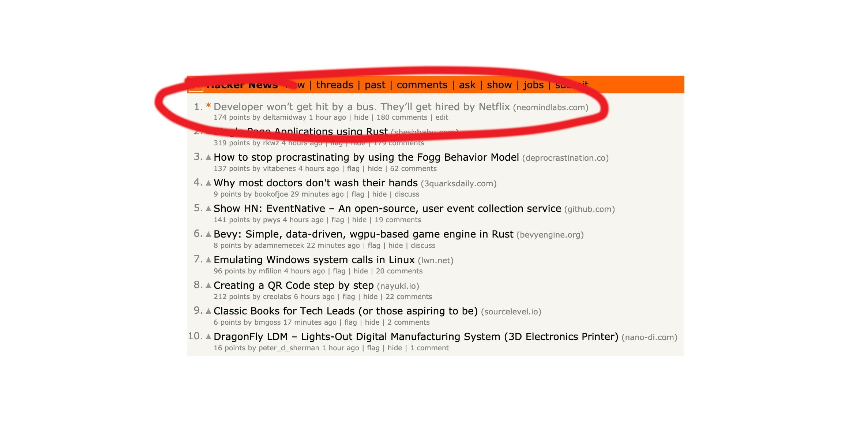Image resolution: width=868 pixels, height=429 pixels.
Task: Hide the Fogg Behavior Model story
Action: [375, 169]
